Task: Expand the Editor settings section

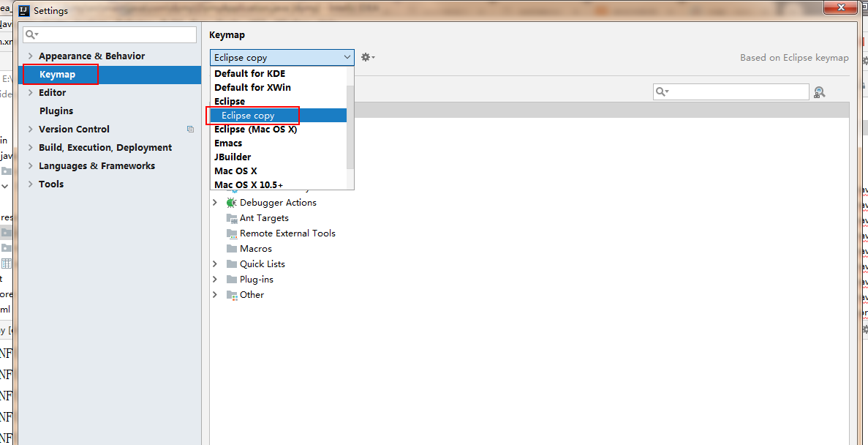Action: tap(31, 92)
